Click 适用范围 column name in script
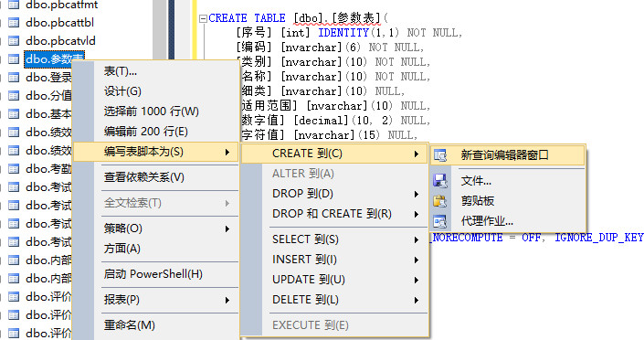This screenshot has height=340, width=644. click(x=267, y=106)
